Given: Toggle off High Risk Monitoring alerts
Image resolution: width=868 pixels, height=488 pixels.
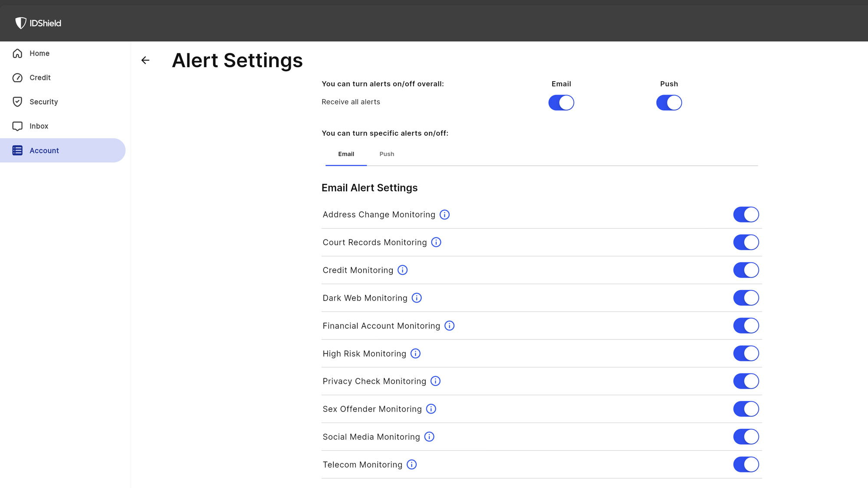Looking at the screenshot, I should (746, 354).
